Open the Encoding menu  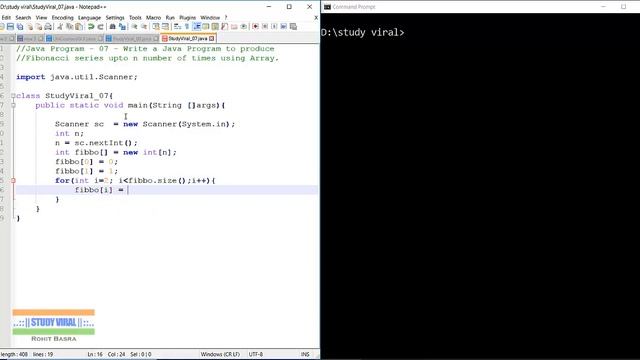click(x=62, y=18)
